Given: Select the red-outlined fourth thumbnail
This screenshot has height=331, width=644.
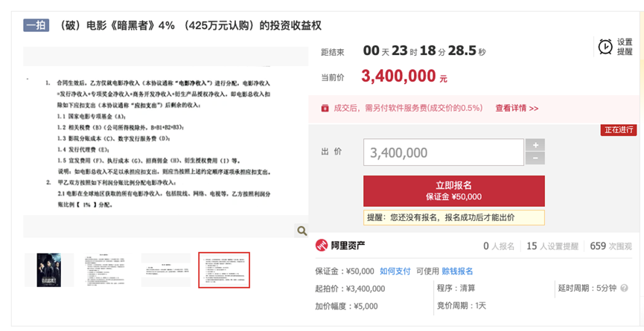Looking at the screenshot, I should 224,270.
